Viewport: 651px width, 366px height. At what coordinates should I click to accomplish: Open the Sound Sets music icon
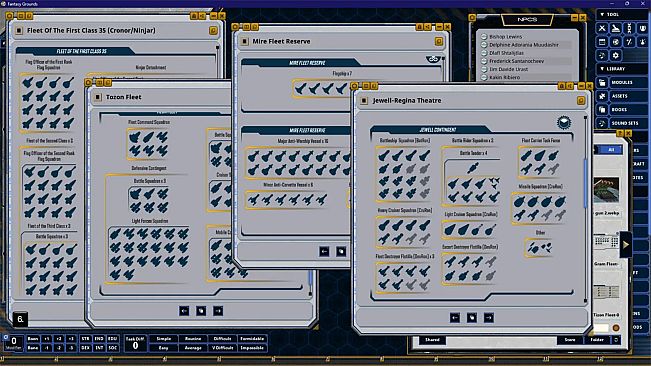(x=602, y=123)
